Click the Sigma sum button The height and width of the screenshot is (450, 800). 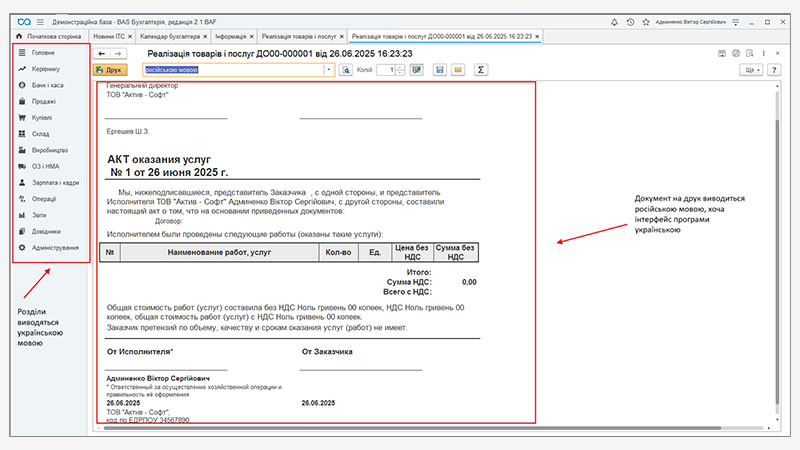point(481,70)
